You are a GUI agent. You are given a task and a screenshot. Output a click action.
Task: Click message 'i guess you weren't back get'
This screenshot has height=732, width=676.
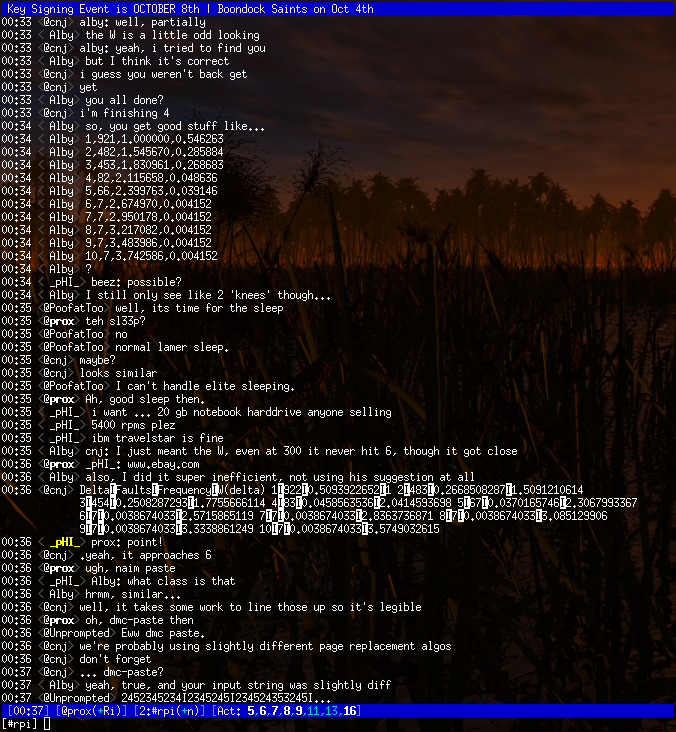[163, 75]
